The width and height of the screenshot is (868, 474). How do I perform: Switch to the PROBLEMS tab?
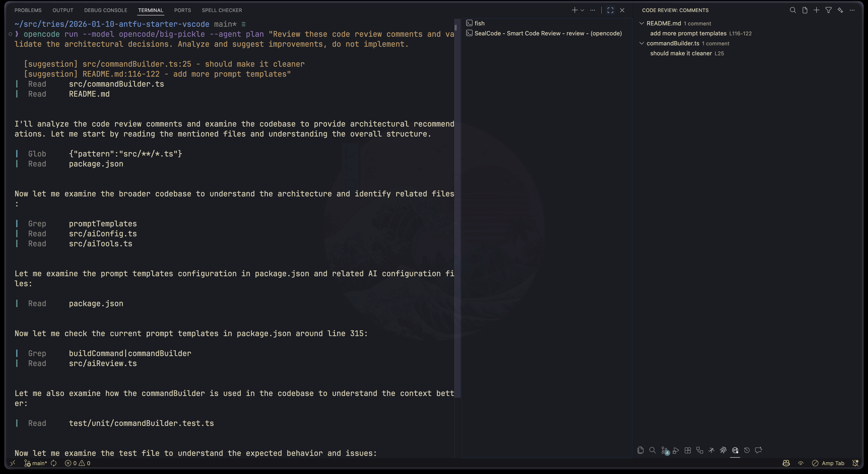[28, 10]
